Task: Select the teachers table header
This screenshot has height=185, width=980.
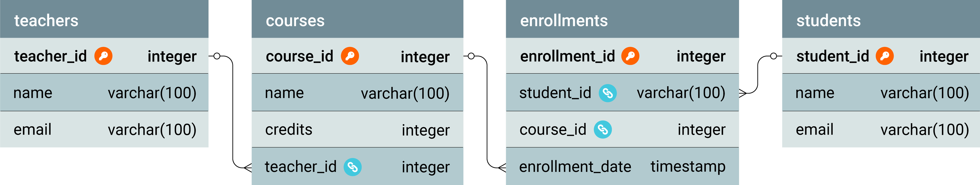Action: coord(104,19)
